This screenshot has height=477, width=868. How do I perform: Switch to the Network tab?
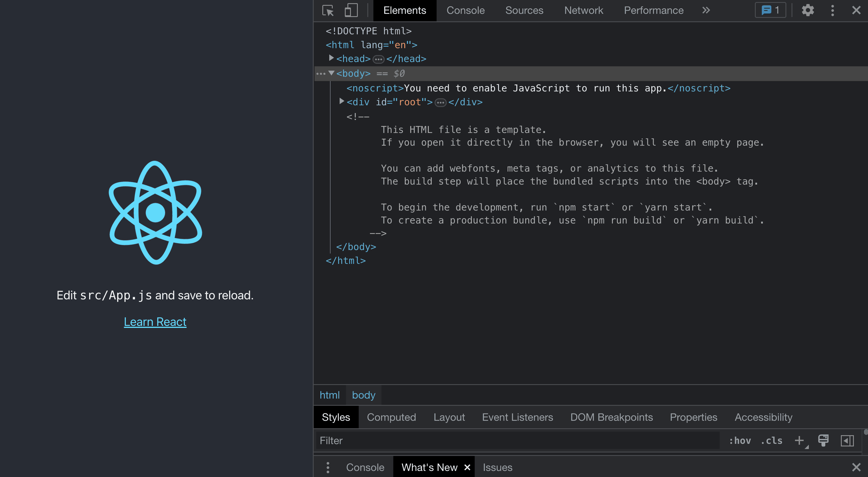[x=583, y=10]
